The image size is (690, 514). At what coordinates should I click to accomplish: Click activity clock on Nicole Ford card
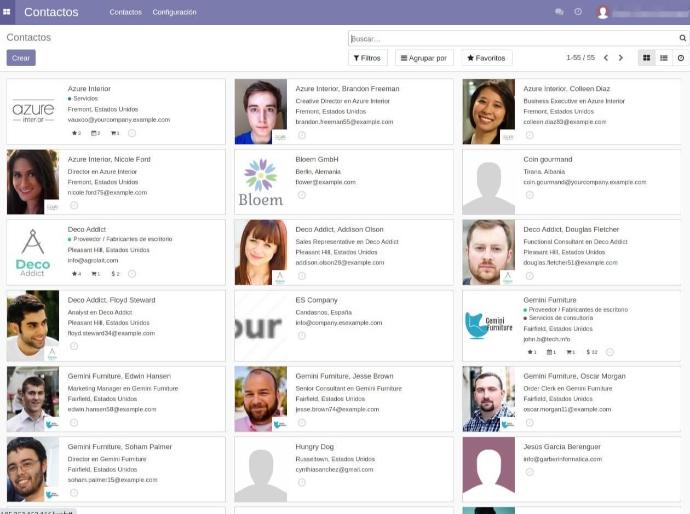click(x=74, y=206)
